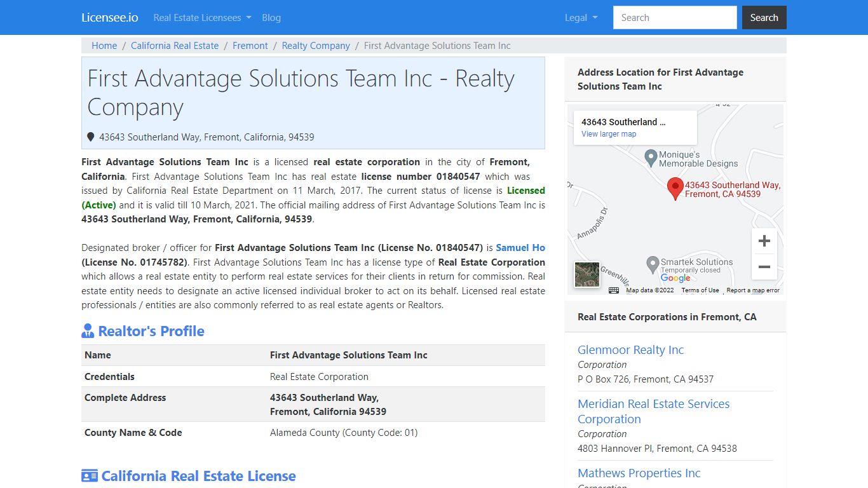The image size is (868, 488).
Task: Open map Terms of Use link
Action: pyautogui.click(x=700, y=290)
